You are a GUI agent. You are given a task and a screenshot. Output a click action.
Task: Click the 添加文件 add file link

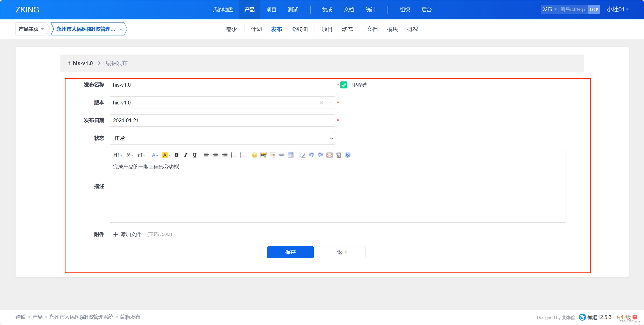(127, 235)
